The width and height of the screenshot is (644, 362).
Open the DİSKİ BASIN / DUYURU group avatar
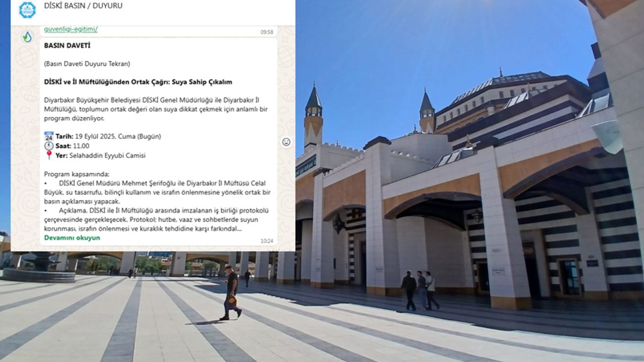27,9
